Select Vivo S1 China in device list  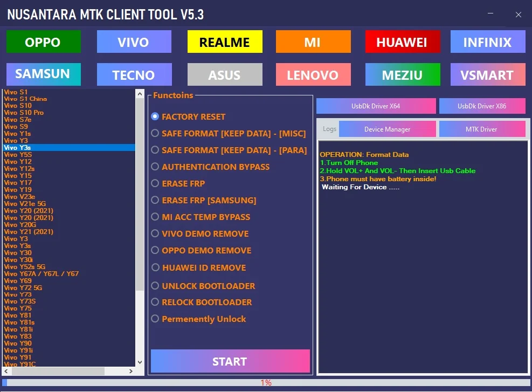[69, 99]
